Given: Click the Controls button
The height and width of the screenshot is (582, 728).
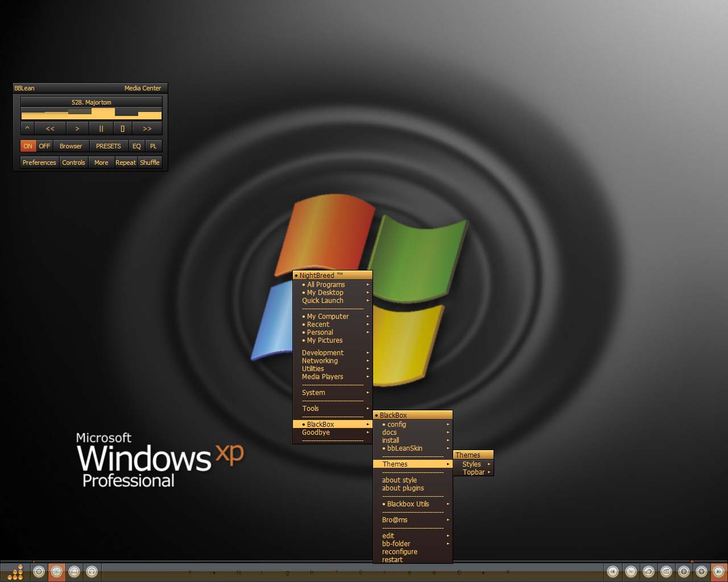Looking at the screenshot, I should click(74, 163).
